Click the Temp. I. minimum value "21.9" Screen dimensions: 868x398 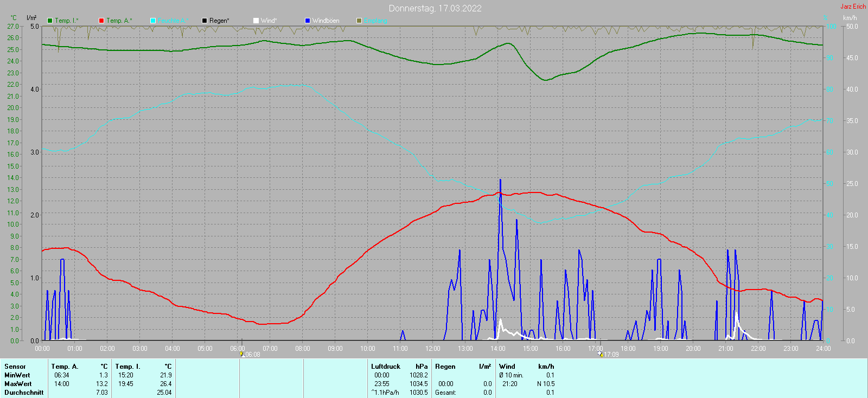(166, 375)
